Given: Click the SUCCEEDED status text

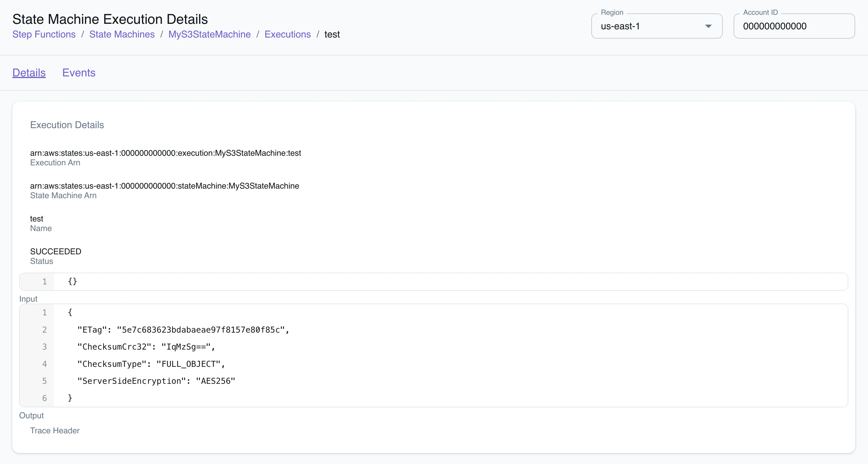Looking at the screenshot, I should (56, 251).
